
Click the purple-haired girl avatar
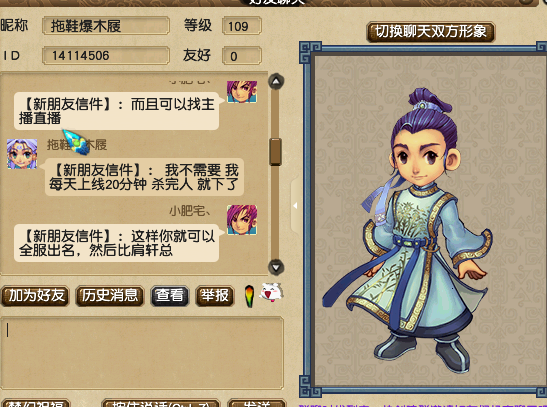(x=22, y=154)
